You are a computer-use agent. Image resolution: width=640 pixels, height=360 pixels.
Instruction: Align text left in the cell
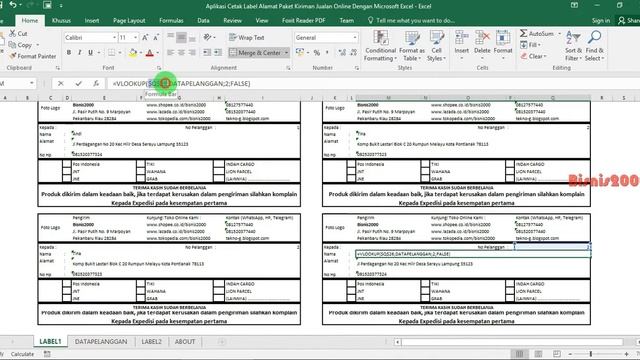[x=171, y=53]
